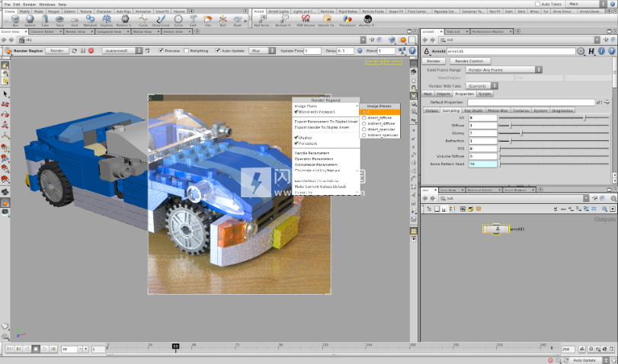This screenshot has height=364, width=618.
Task: Open the no cam camera menu
Action: (x=393, y=62)
